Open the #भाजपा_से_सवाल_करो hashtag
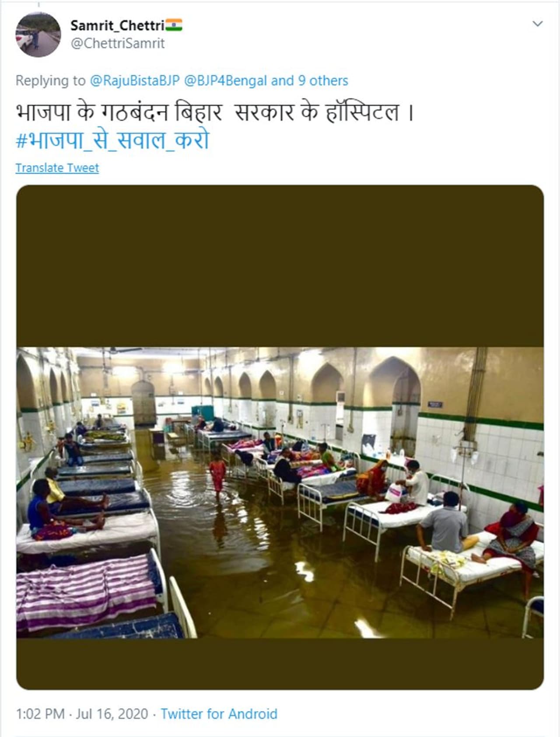This screenshot has width=560, height=737. coord(112,141)
